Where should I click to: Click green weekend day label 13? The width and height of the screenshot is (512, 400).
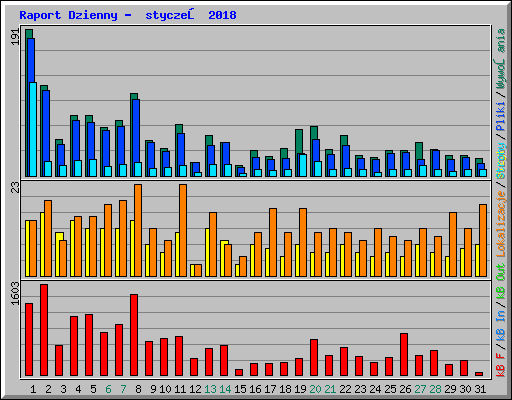click(x=210, y=389)
